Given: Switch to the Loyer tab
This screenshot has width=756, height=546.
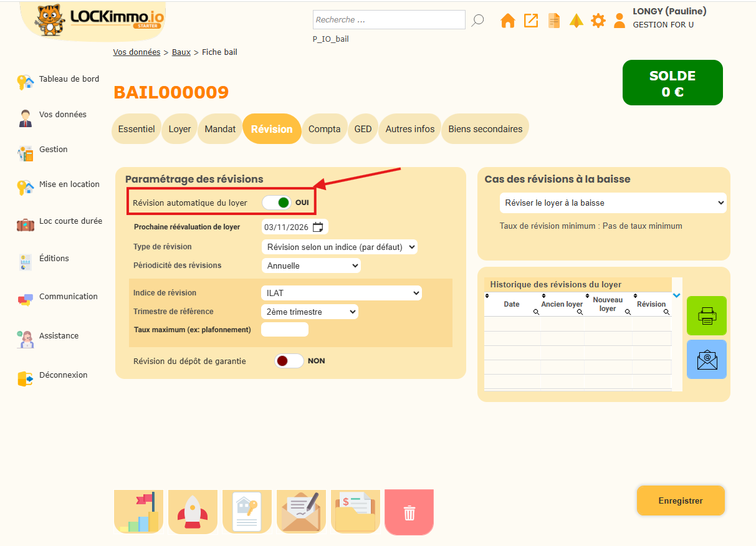Looking at the screenshot, I should click(179, 129).
